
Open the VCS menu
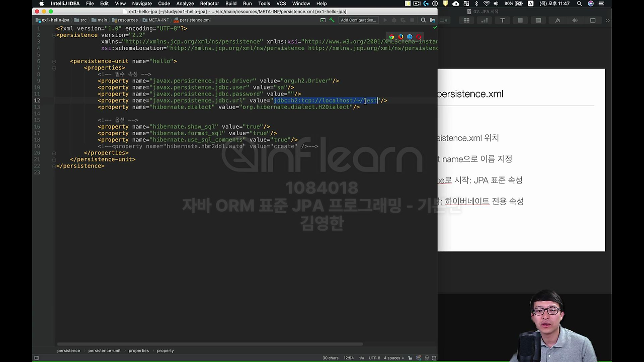(281, 4)
